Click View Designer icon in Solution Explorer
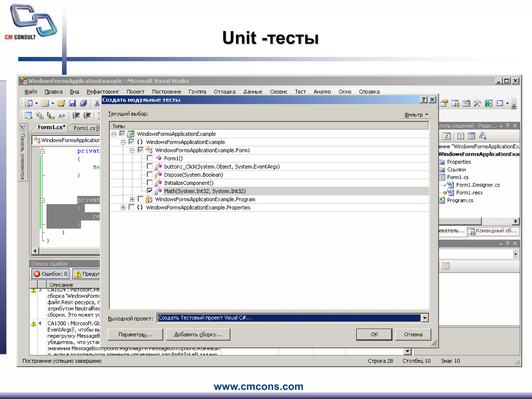The image size is (532, 399). tap(471, 136)
